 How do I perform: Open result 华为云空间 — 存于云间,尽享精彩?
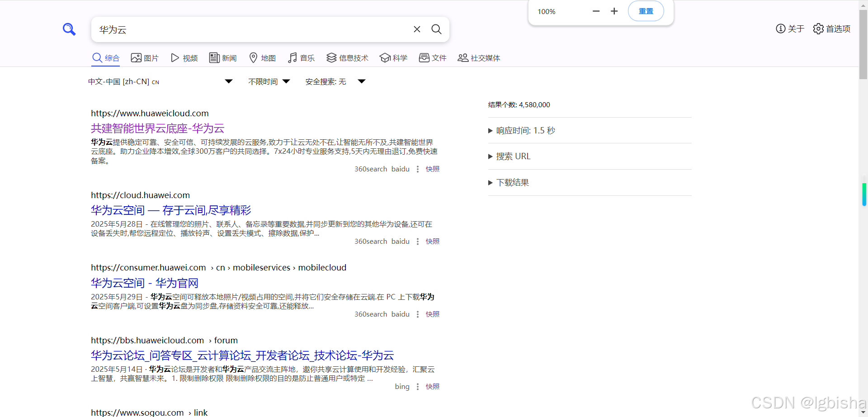coord(171,210)
